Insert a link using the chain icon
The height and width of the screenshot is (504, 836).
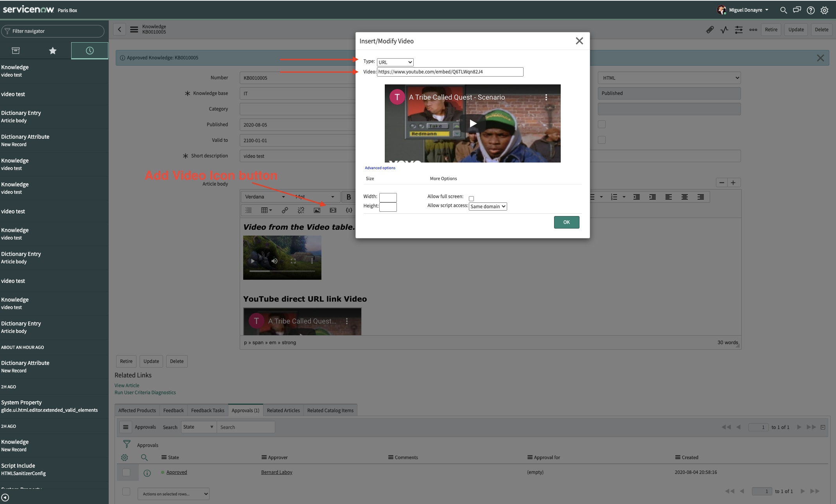pyautogui.click(x=285, y=211)
